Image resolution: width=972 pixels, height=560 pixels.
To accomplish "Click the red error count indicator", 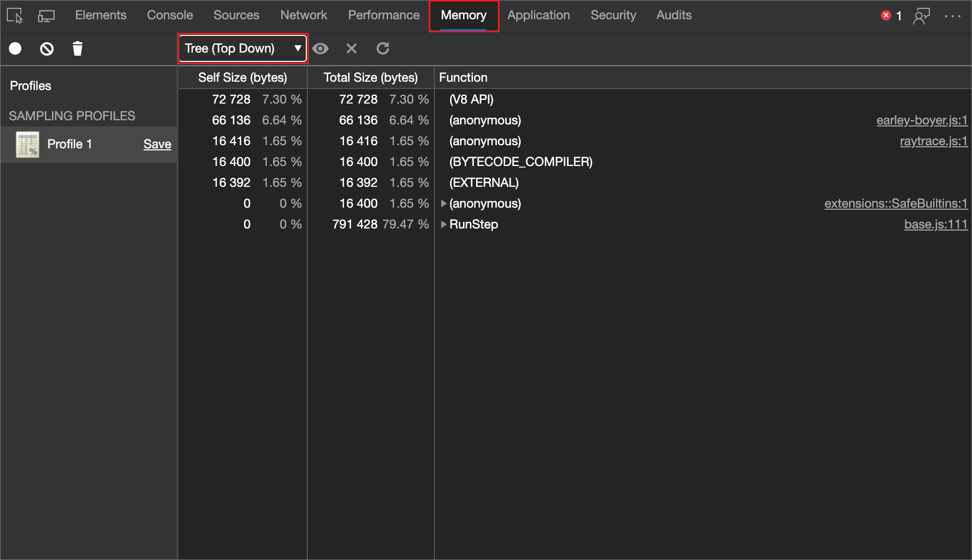I will pos(891,16).
